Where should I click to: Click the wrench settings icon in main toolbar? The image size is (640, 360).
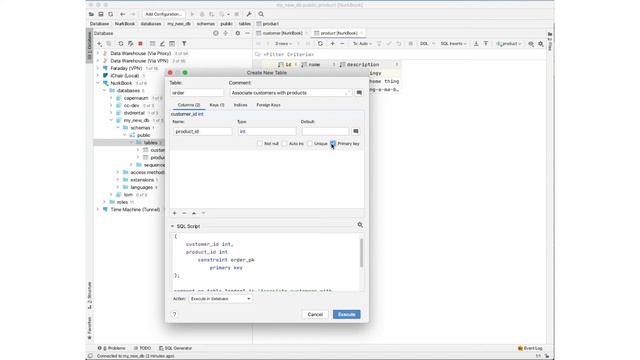click(x=249, y=14)
